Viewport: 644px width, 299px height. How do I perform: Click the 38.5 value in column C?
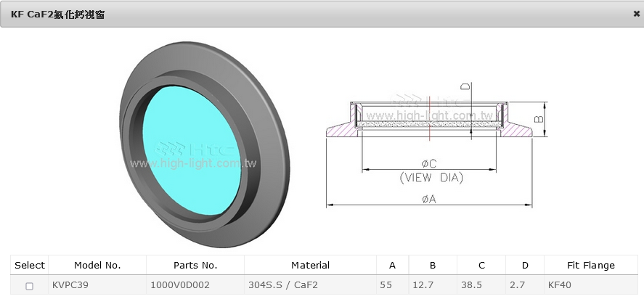pos(472,286)
